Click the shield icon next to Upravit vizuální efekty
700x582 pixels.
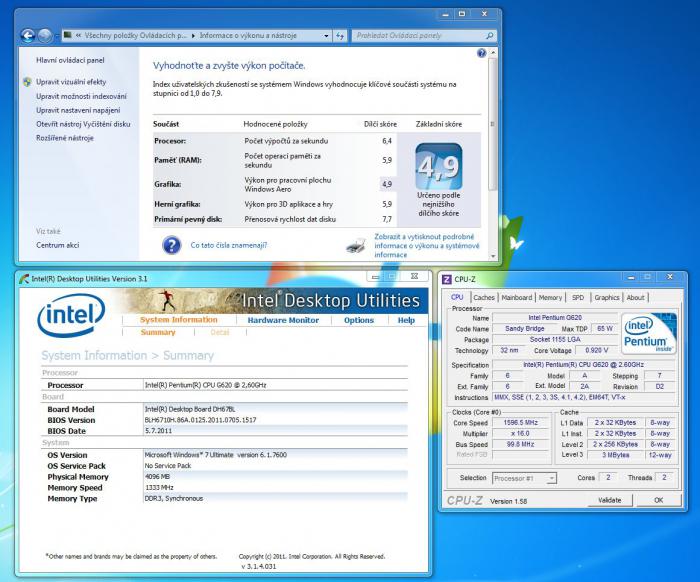coord(27,82)
